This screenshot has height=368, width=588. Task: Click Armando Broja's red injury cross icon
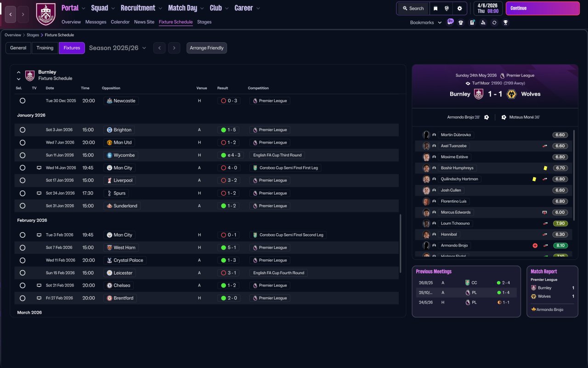point(535,246)
